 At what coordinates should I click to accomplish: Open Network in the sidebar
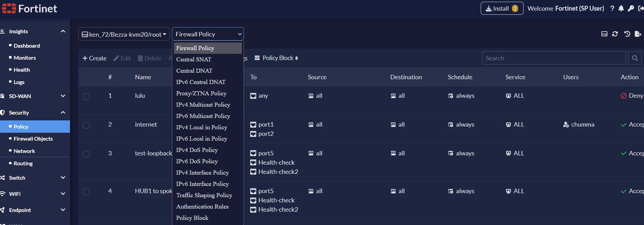point(24,151)
